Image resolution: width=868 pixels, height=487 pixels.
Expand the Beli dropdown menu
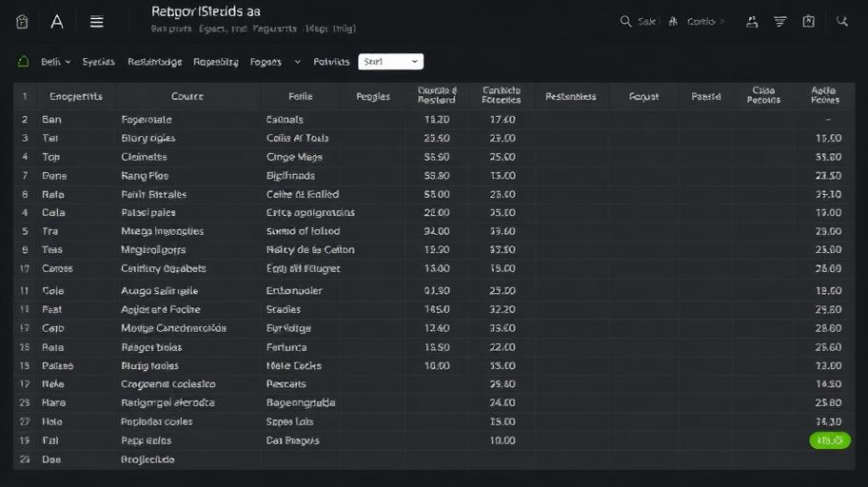(x=55, y=62)
